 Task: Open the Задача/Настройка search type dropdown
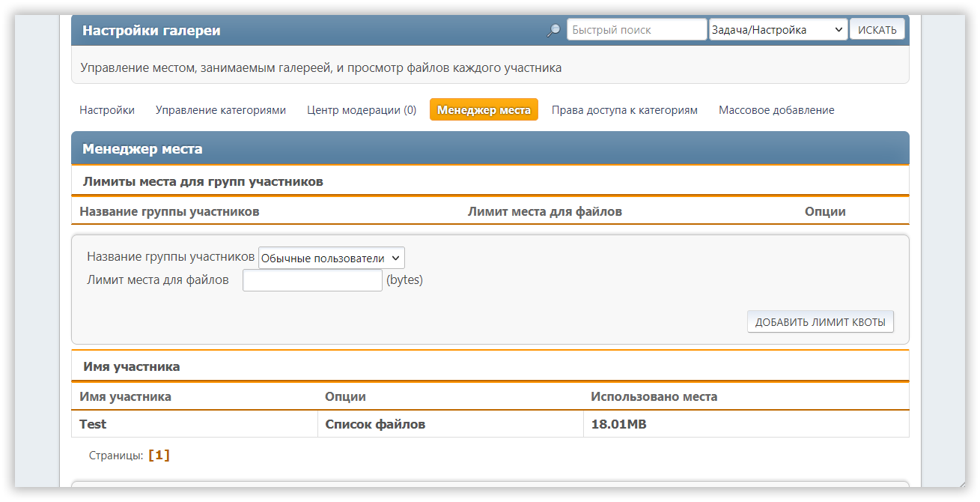point(778,30)
